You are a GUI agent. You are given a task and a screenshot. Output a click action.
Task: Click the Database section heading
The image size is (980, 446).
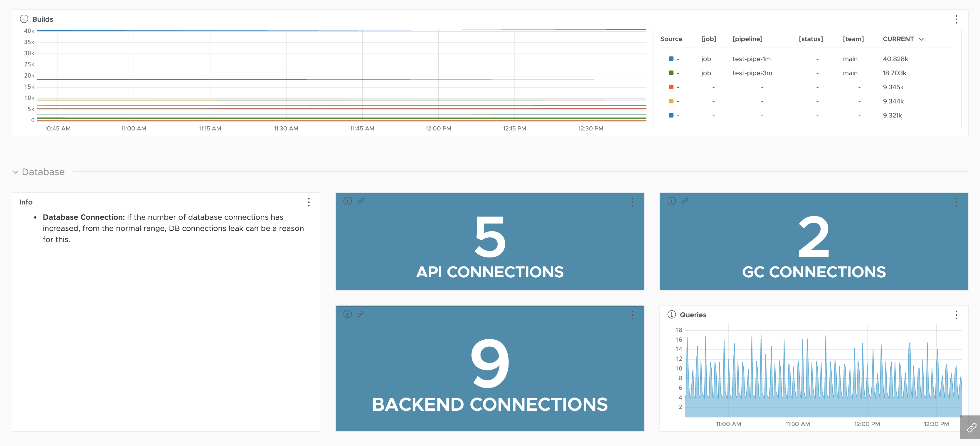(x=43, y=172)
